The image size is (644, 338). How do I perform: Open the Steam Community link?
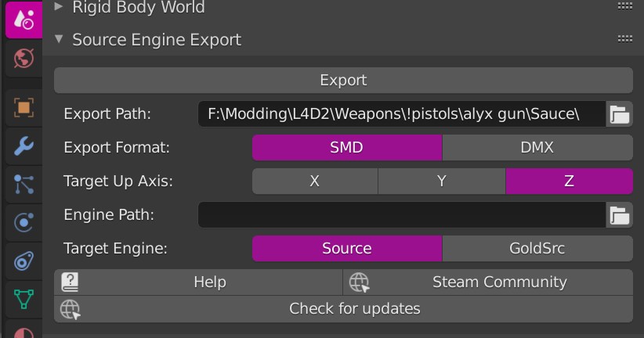[x=499, y=282]
